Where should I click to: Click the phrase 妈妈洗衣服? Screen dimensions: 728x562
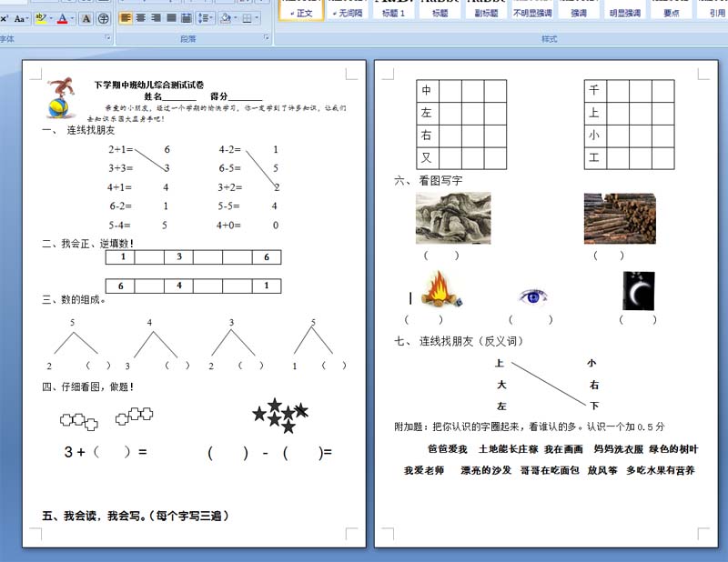(619, 449)
